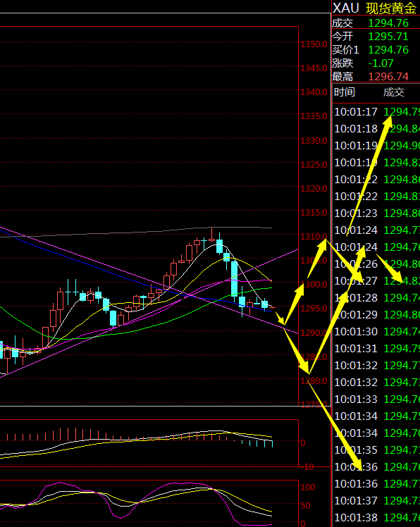Click the 1280.0 price axis label
Image resolution: width=420 pixels, height=527 pixels.
(314, 381)
